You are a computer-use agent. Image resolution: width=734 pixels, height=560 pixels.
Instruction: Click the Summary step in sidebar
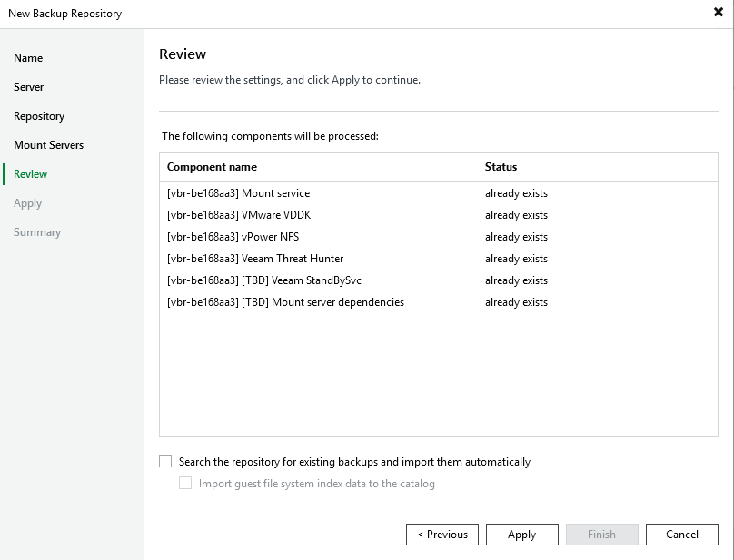[x=37, y=232]
